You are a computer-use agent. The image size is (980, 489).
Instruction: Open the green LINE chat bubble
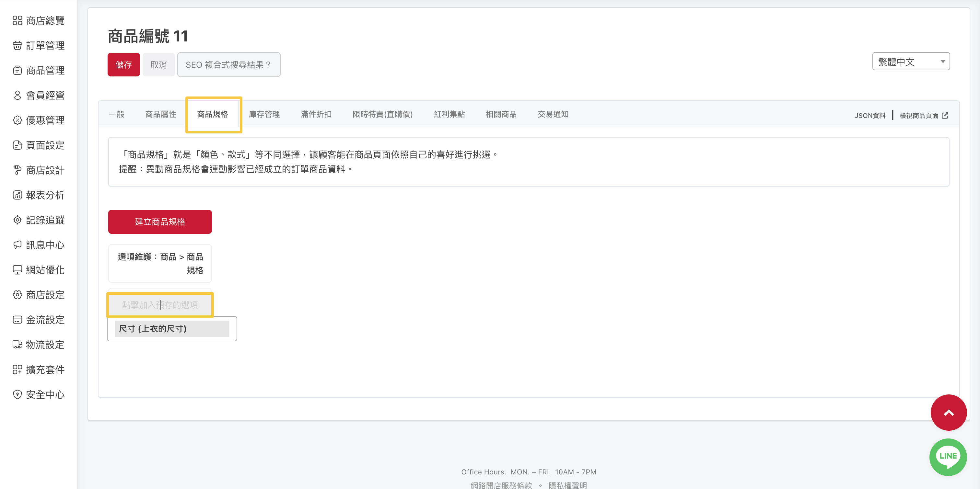[x=947, y=457]
